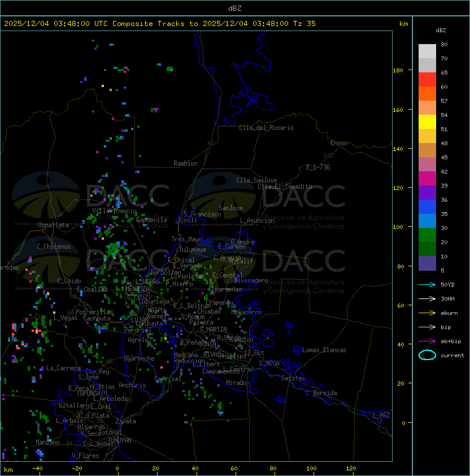Screen dimensions: 470x476
Task: Click the 'Capdevila' map label
Action: 151,220
